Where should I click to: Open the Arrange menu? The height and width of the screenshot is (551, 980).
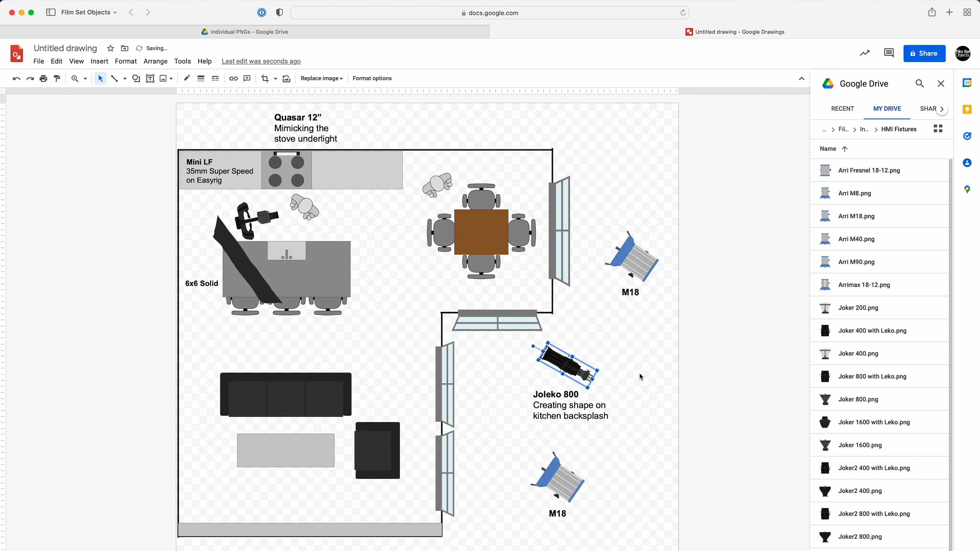(155, 61)
